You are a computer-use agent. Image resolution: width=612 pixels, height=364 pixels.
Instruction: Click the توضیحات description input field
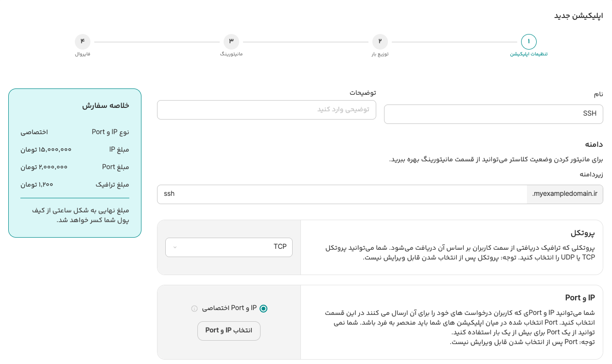pyautogui.click(x=266, y=110)
